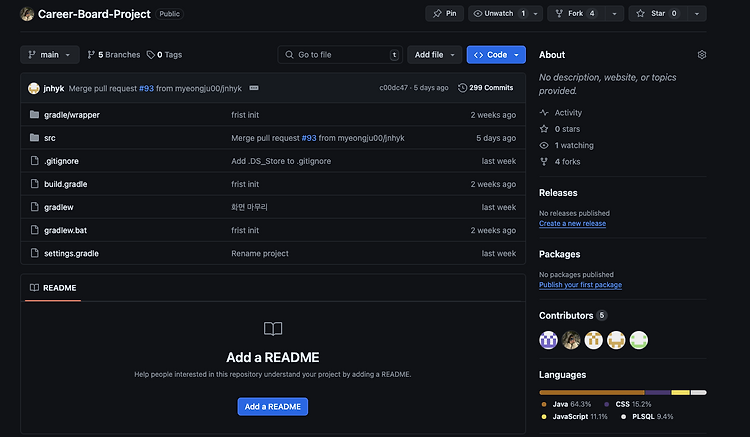This screenshot has width=750, height=437.
Task: Open the gradle/wrapper folder name
Action: pyautogui.click(x=72, y=115)
